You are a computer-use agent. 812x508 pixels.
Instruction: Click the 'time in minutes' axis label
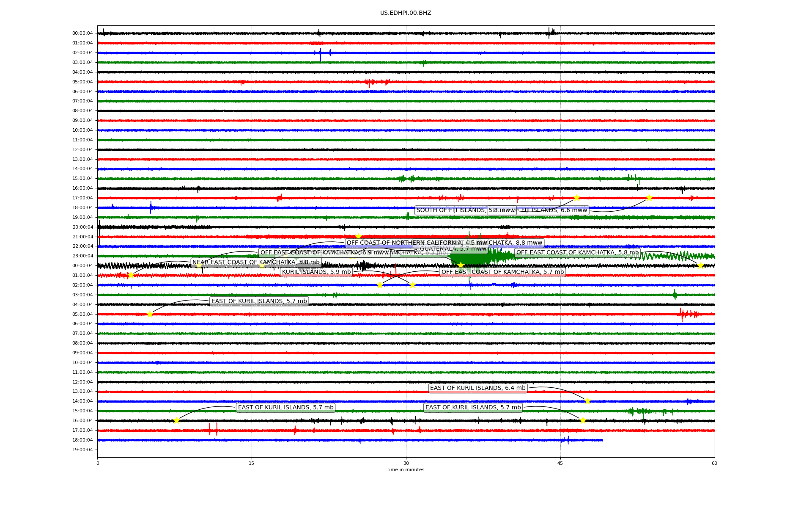(x=406, y=469)
